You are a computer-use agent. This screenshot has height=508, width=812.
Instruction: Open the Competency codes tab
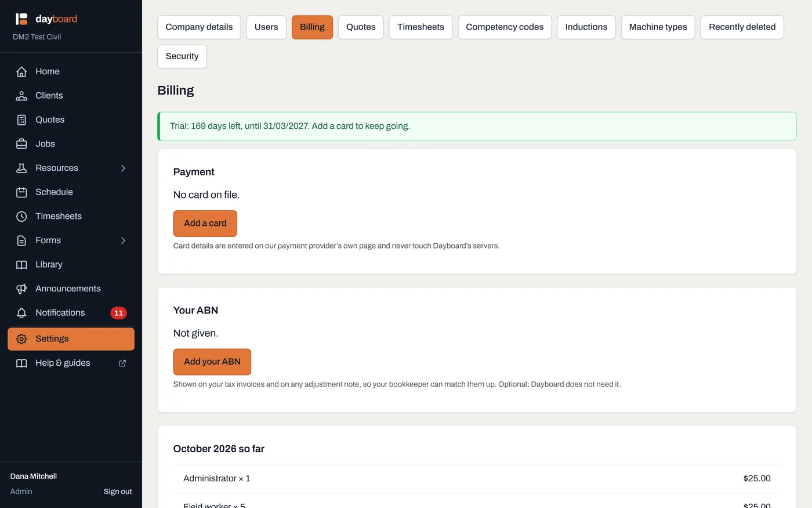505,27
